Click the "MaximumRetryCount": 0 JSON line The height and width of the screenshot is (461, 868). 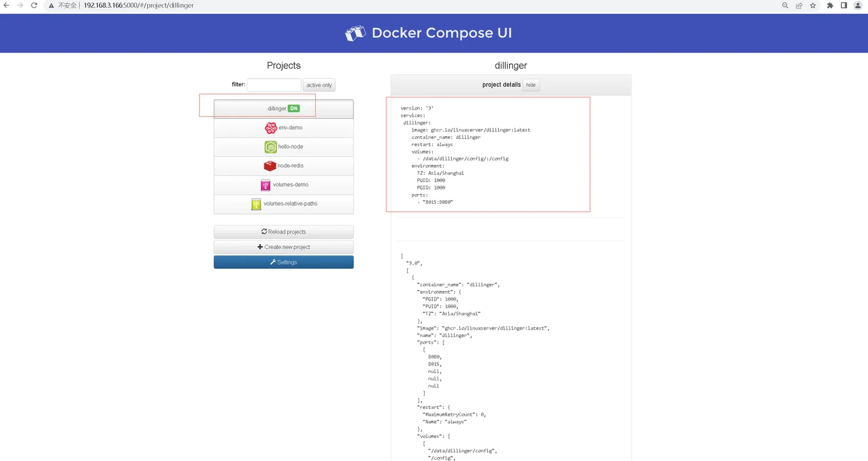[454, 415]
